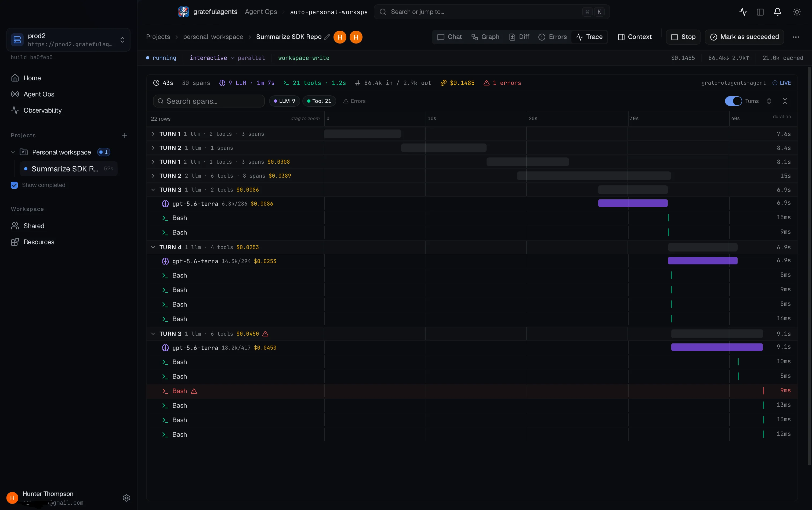This screenshot has width=812, height=510.
Task: Stop the running task
Action: coord(683,37)
